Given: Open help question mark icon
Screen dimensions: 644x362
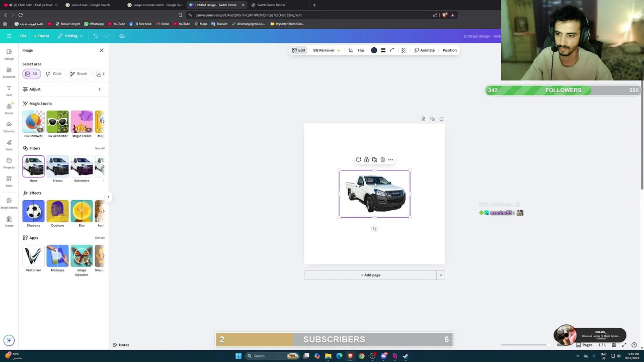Looking at the screenshot, I should [634, 345].
